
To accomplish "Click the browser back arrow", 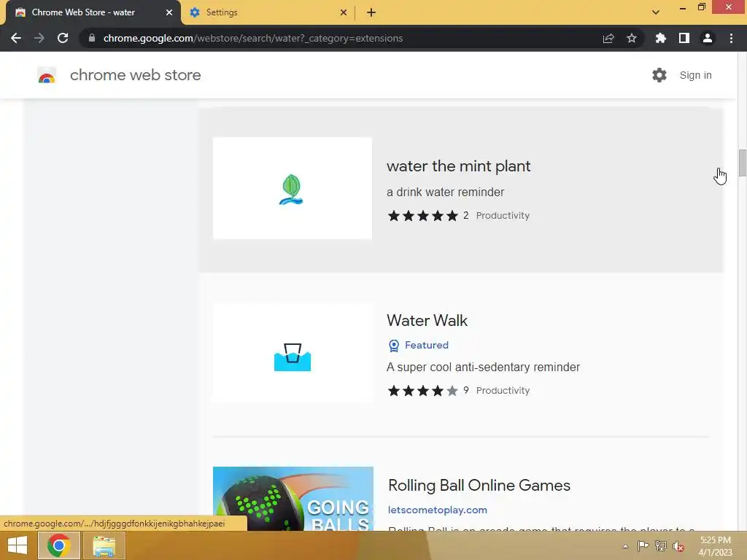I will [16, 38].
